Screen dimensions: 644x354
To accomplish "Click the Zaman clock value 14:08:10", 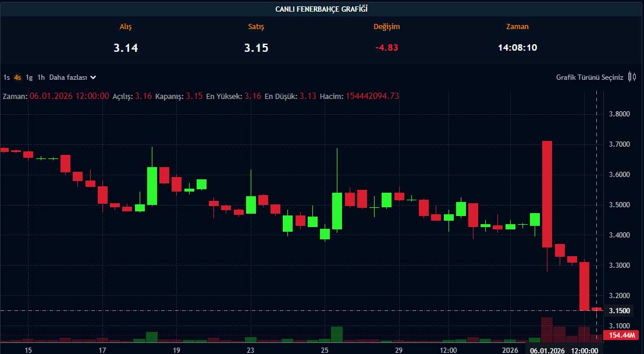I will pyautogui.click(x=517, y=48).
